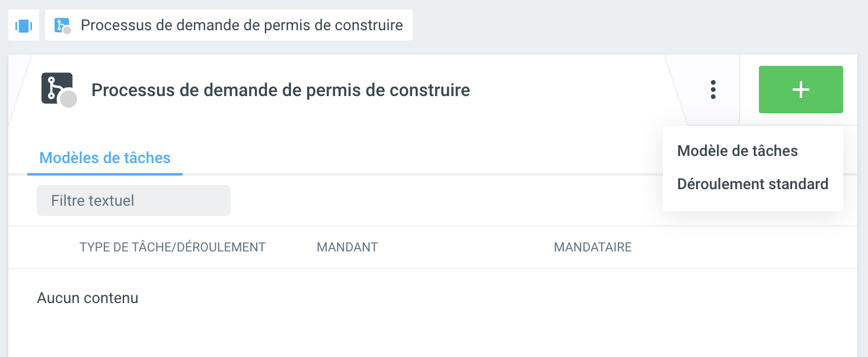Screen dimensions: 868x357
Task: Choose 'Déroulement standard' from dropdown menu
Action: (x=752, y=184)
